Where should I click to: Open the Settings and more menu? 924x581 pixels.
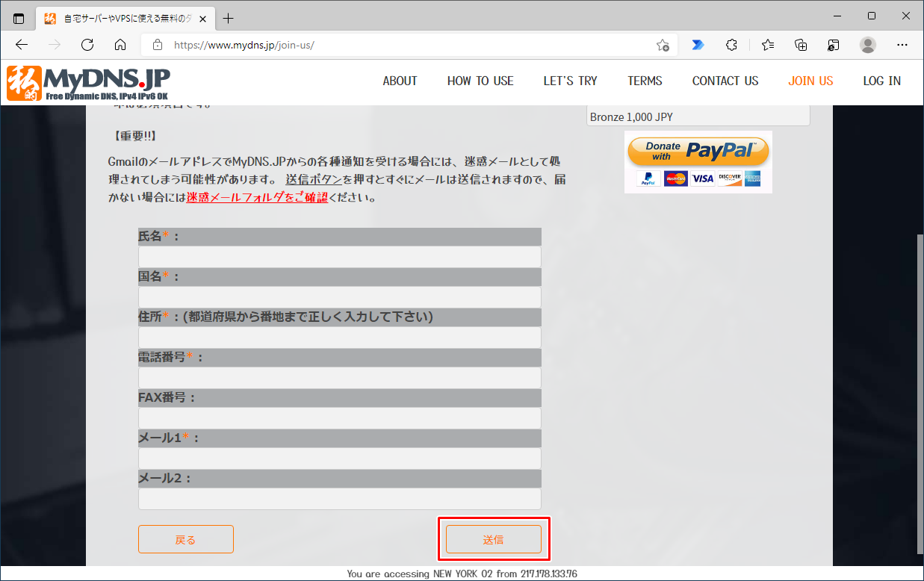[x=902, y=45]
